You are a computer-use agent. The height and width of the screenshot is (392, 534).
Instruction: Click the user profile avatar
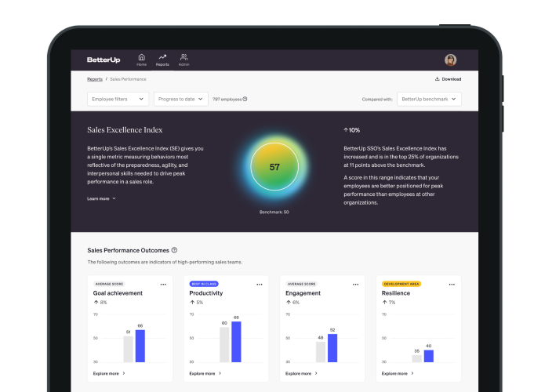pyautogui.click(x=450, y=60)
